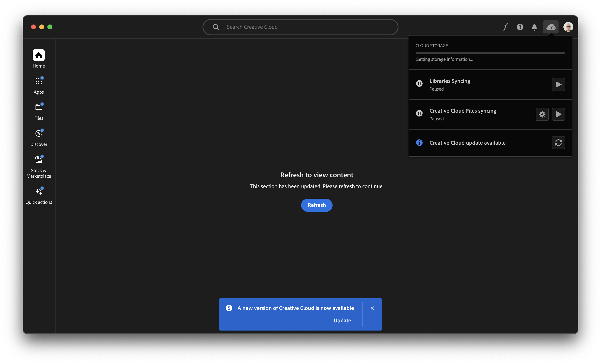Screen dimensions: 601x364
Task: Click the cloud storage progress bar
Action: pyautogui.click(x=490, y=53)
